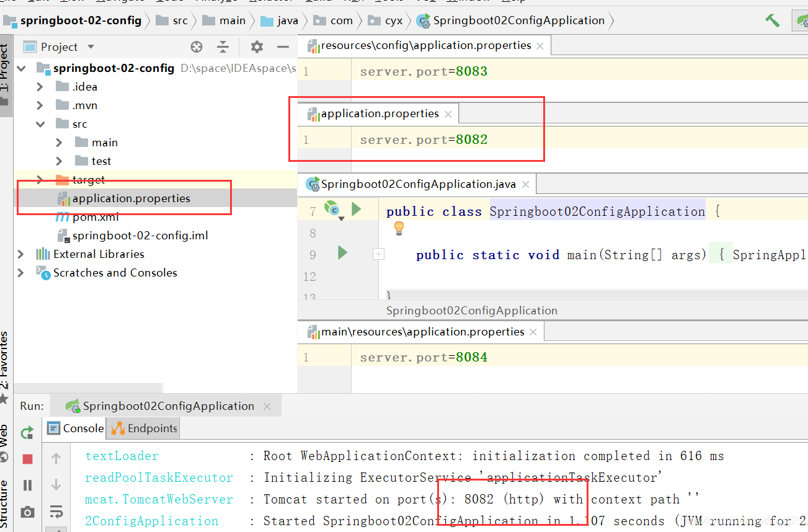Open the Web side tool button
The width and height of the screenshot is (808, 532).
click(6, 442)
